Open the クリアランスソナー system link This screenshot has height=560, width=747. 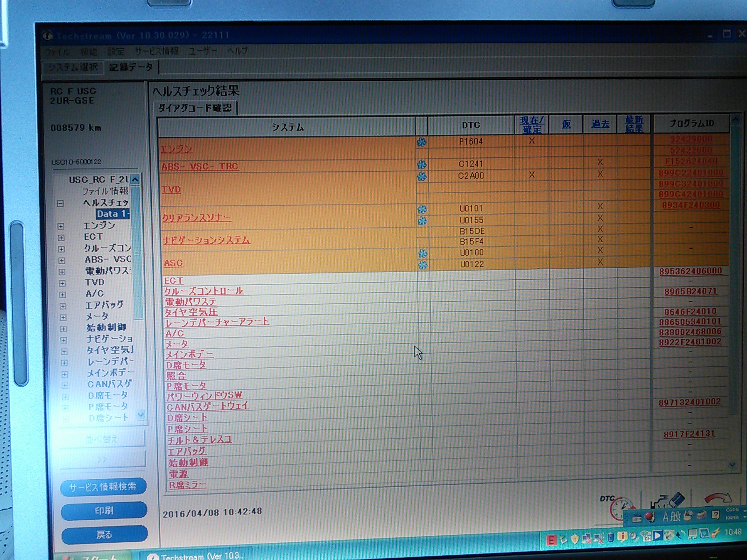(x=197, y=218)
